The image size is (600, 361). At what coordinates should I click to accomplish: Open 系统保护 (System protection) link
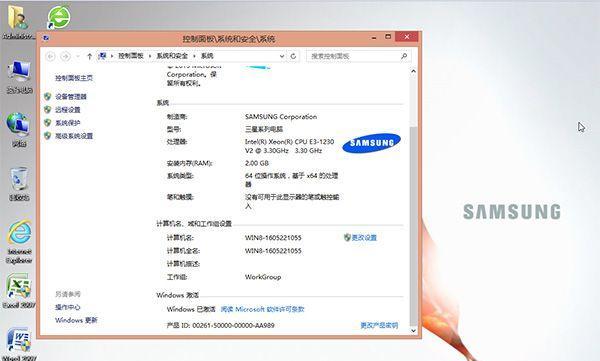pyautogui.click(x=68, y=123)
